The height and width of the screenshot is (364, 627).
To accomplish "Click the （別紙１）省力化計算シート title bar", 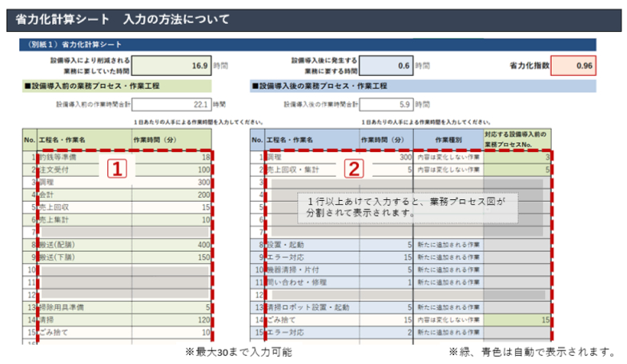I will coord(307,44).
